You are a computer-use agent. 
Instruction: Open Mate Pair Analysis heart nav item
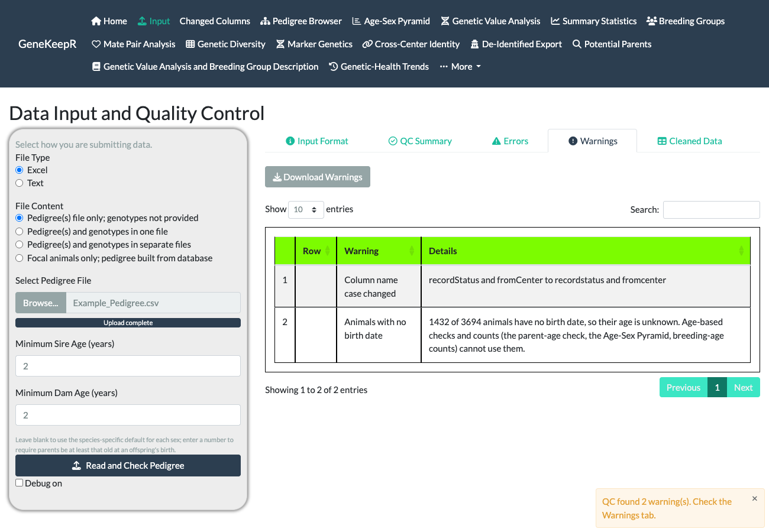coord(134,44)
